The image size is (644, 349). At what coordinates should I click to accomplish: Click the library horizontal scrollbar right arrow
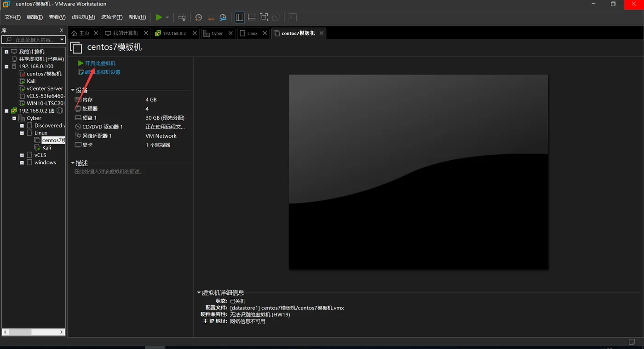[x=62, y=332]
